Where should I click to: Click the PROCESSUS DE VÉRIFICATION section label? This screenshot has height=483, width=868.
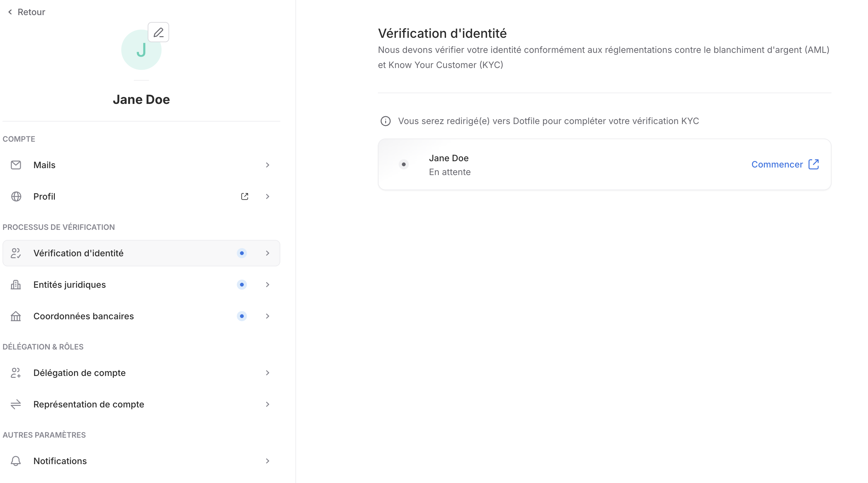(x=59, y=227)
